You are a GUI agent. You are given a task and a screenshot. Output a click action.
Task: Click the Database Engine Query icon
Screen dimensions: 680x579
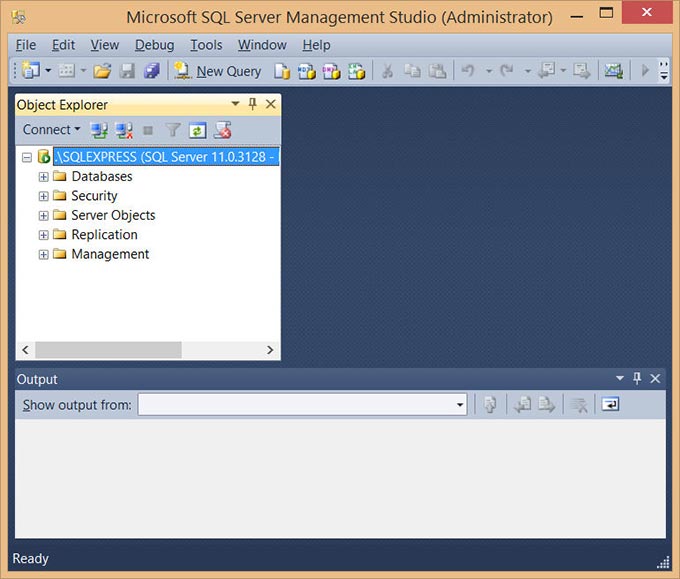282,71
